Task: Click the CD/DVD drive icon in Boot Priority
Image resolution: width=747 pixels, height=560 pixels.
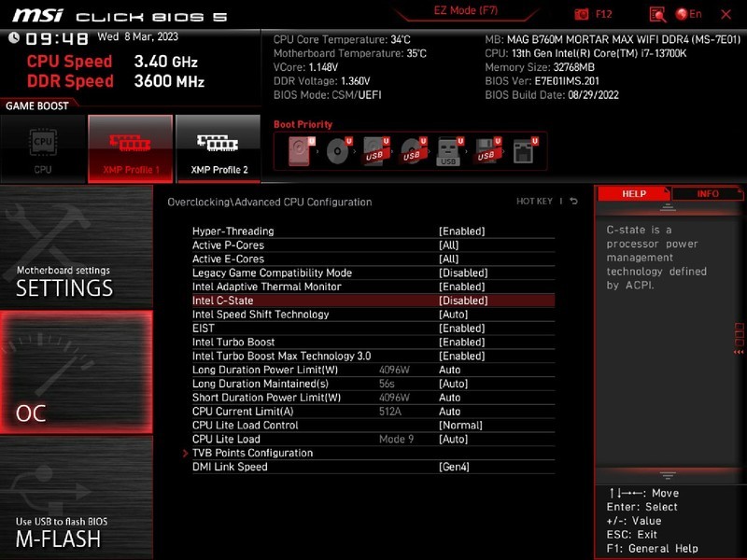Action: click(x=338, y=151)
